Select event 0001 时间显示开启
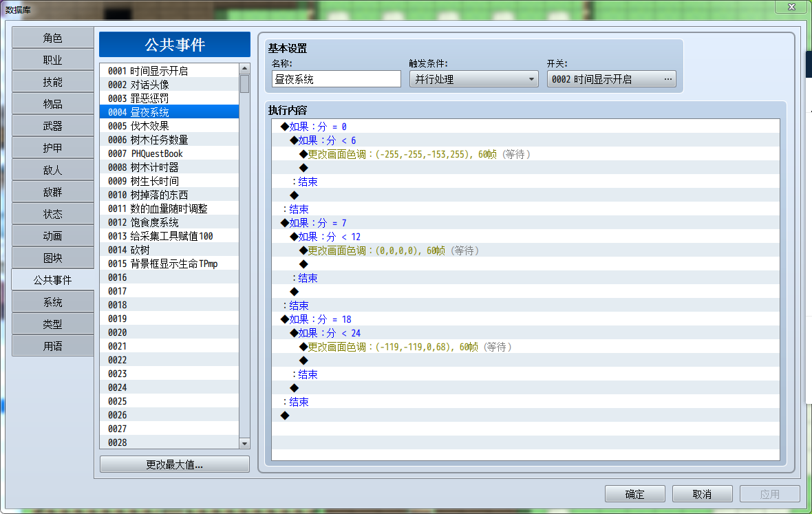The width and height of the screenshot is (812, 514). point(169,71)
